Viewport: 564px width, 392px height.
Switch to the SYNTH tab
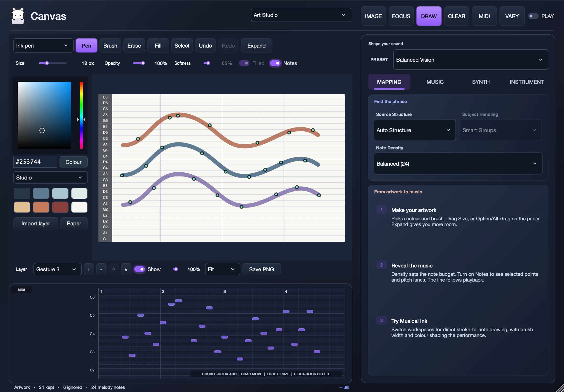(481, 82)
